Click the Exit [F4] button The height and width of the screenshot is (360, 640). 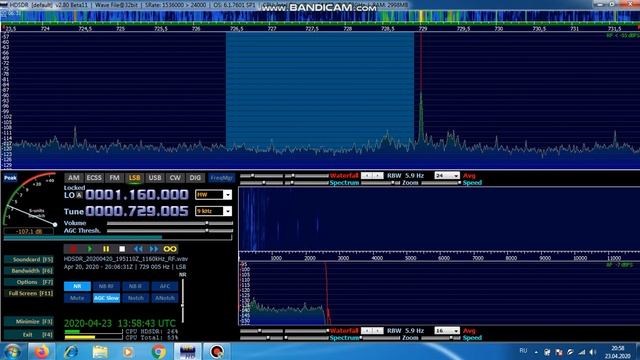pos(29,335)
